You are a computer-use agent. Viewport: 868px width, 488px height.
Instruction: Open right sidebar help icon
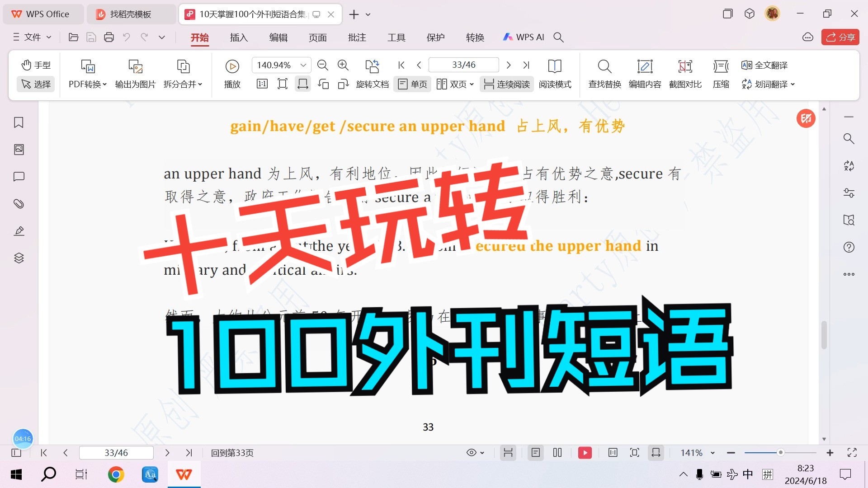[849, 247]
